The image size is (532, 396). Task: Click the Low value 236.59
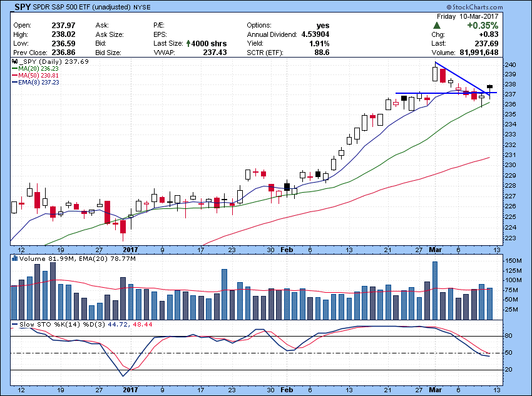tap(63, 43)
